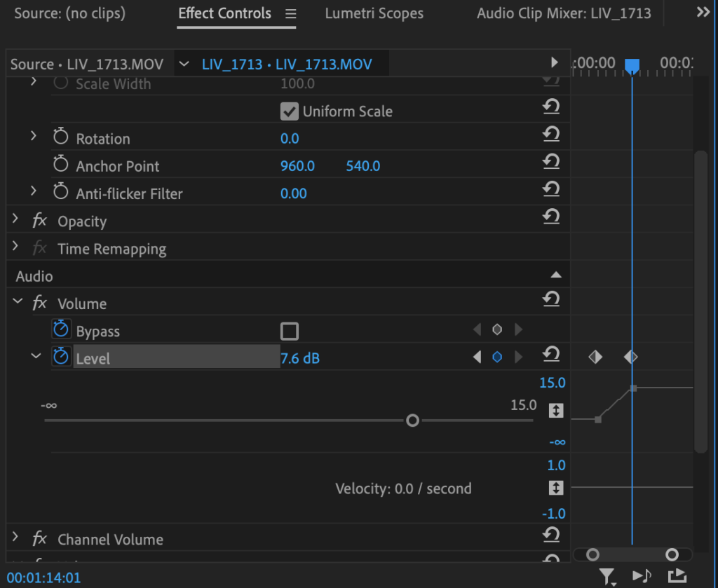Click the filter properties funnel icon
718x588 pixels.
coord(607,576)
